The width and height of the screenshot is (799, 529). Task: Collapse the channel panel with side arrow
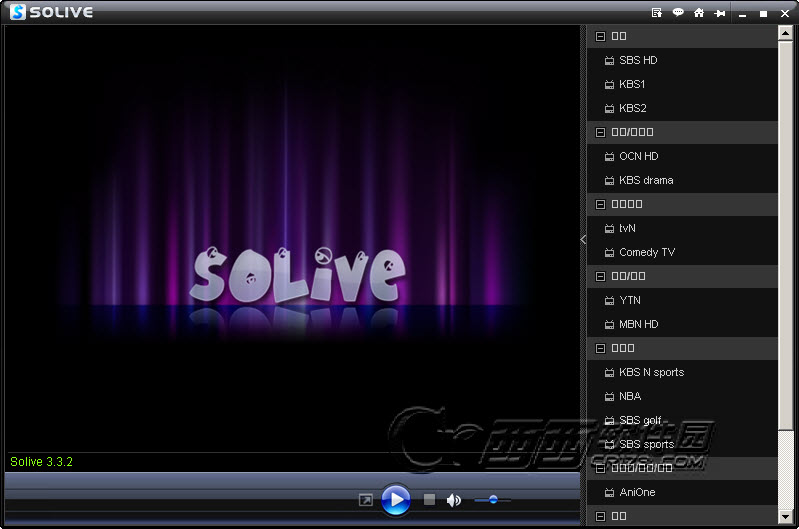click(583, 240)
